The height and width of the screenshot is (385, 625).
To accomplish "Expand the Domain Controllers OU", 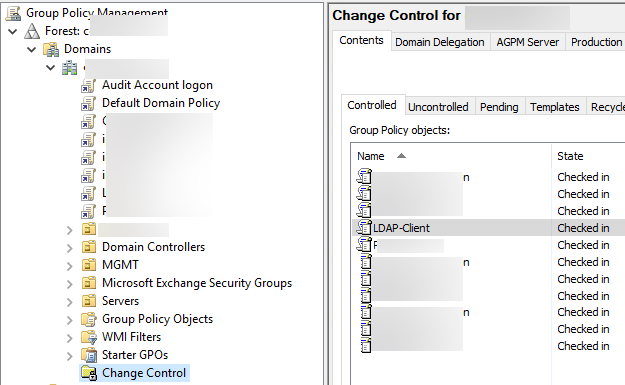I will (x=70, y=248).
